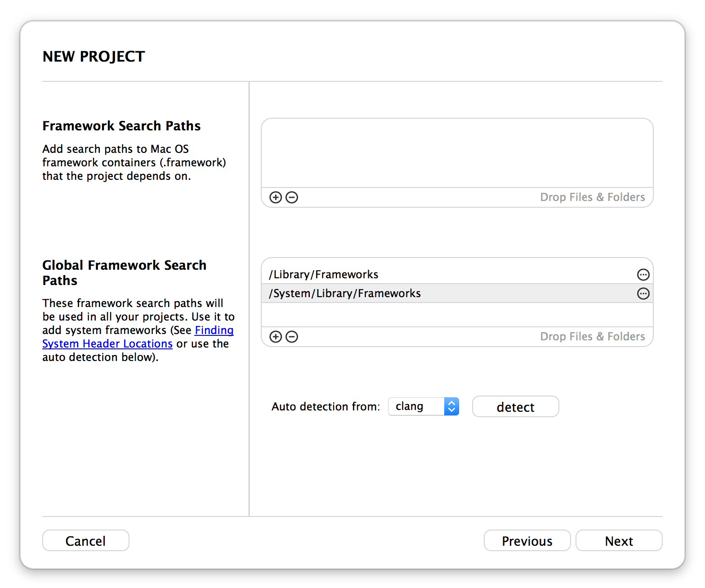Click the empty Framework Search Paths list
Image resolution: width=705 pixels, height=588 pixels.
[x=457, y=153]
